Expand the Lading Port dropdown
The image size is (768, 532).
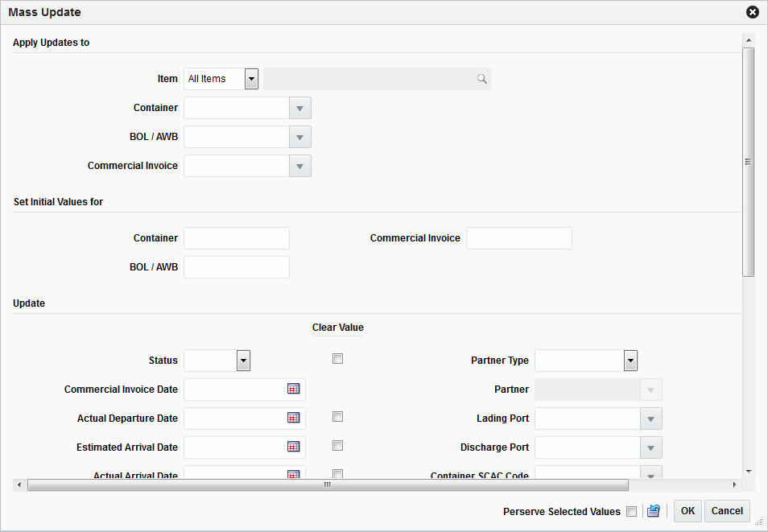(651, 419)
